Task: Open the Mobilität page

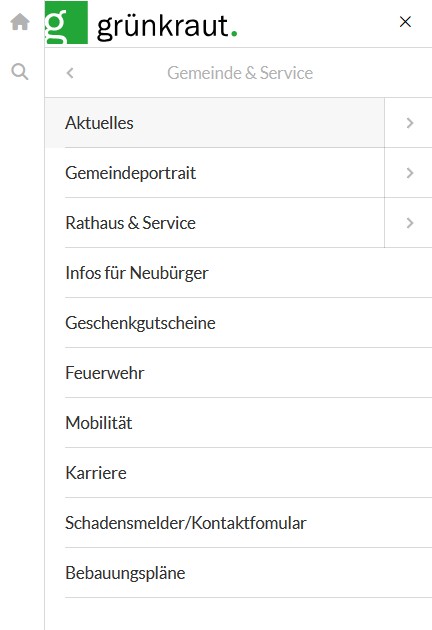Action: [248, 423]
